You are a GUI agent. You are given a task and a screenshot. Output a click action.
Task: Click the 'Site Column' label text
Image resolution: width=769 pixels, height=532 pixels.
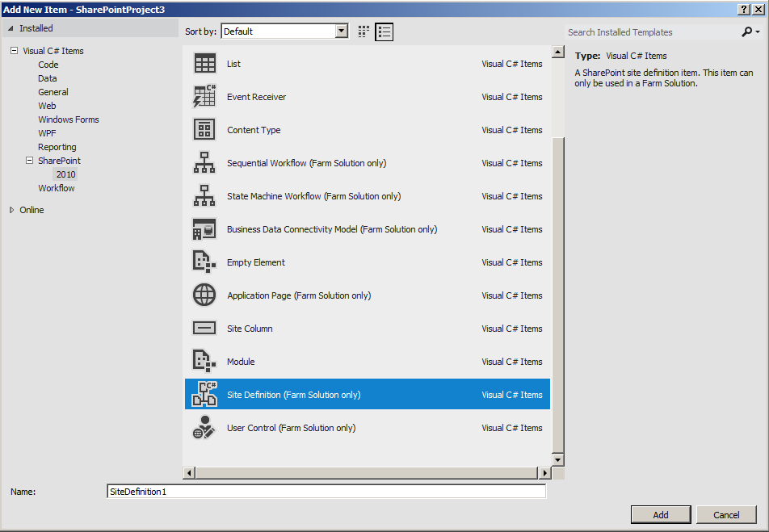250,329
